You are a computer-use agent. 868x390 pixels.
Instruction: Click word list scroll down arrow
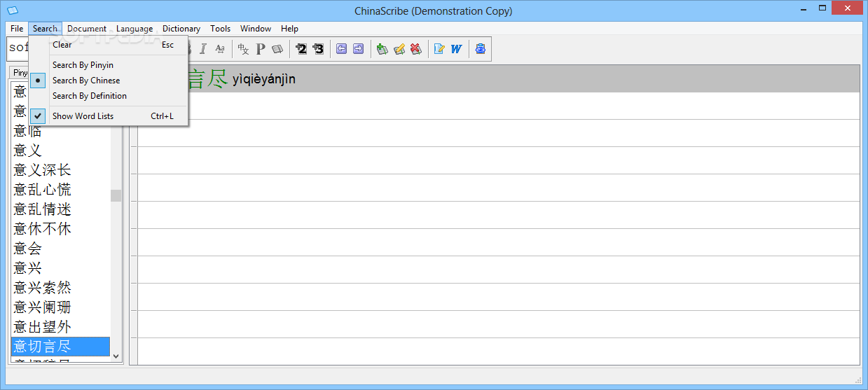(x=116, y=356)
